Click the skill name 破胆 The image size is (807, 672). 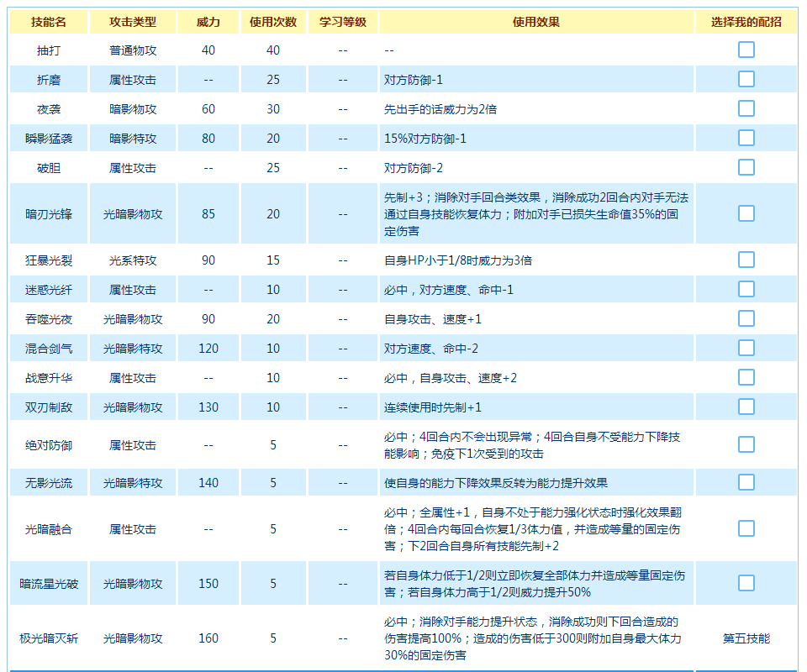click(49, 168)
